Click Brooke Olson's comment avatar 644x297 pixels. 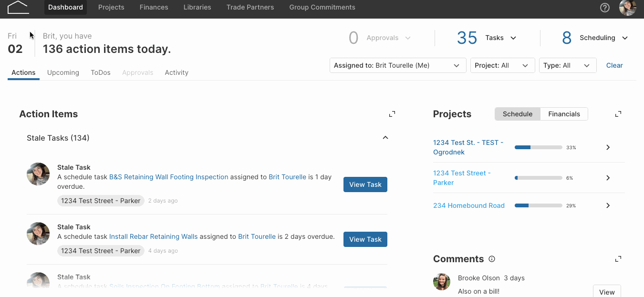[x=441, y=282]
